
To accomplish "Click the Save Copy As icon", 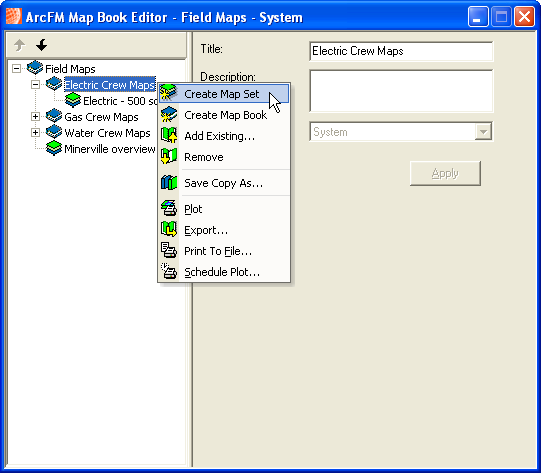I will coord(169,183).
